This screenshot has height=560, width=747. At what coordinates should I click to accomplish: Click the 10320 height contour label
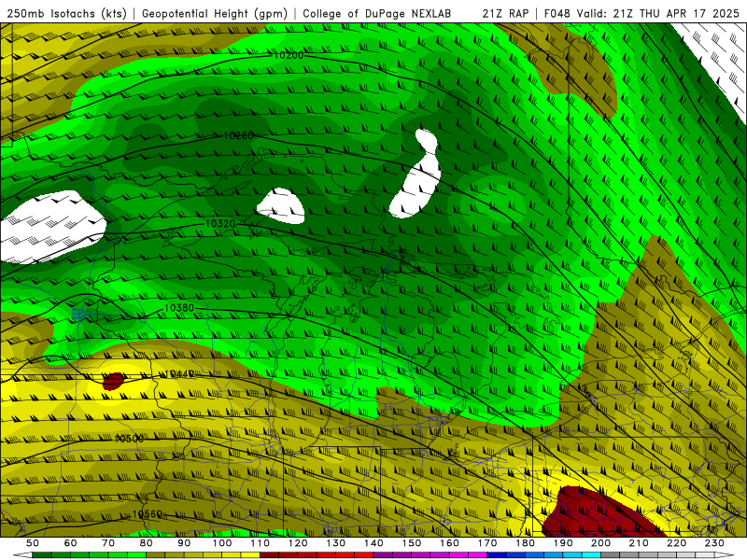220,223
